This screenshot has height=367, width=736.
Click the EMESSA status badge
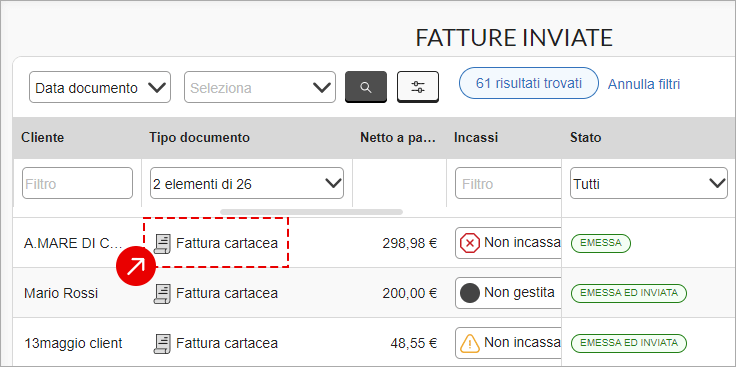pyautogui.click(x=601, y=243)
